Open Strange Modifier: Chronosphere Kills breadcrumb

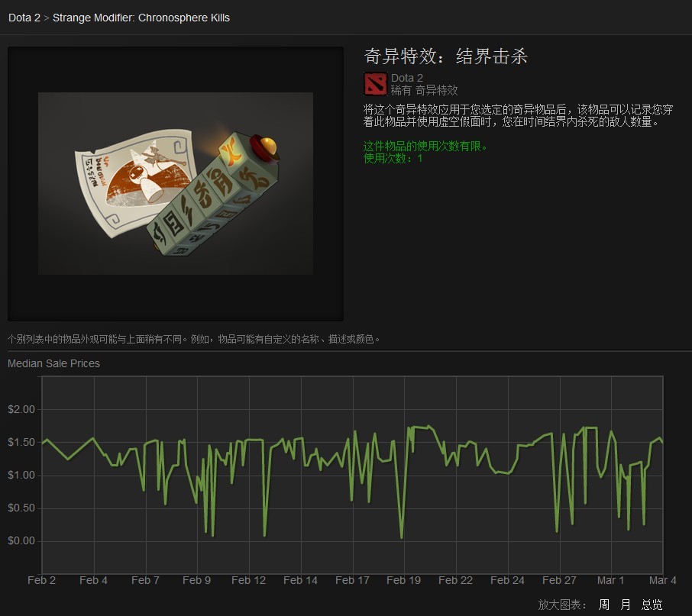pyautogui.click(x=141, y=18)
